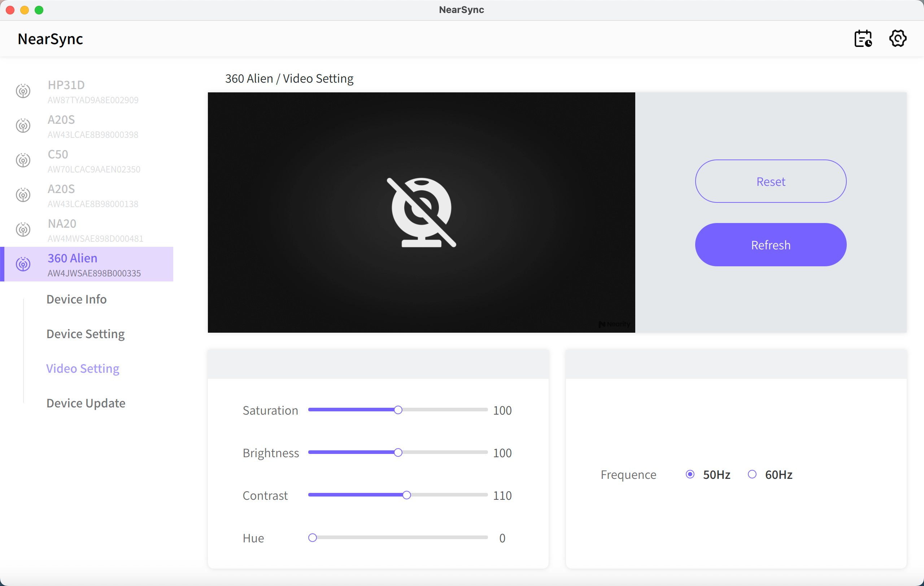Click icon beside A20S ending 0398

pos(23,126)
